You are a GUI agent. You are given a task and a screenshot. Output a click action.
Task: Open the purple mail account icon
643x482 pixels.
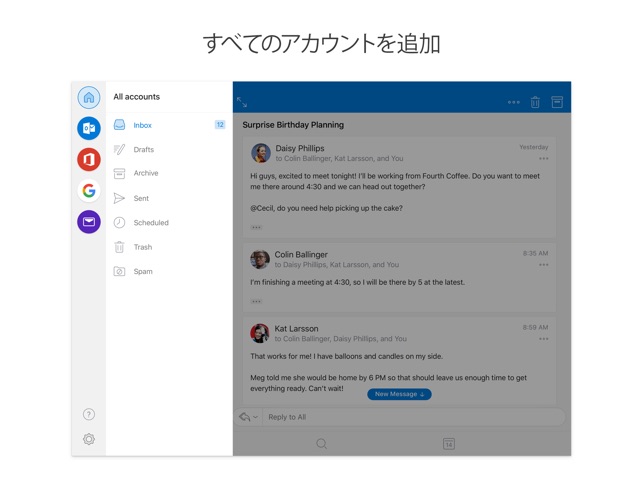tap(89, 222)
